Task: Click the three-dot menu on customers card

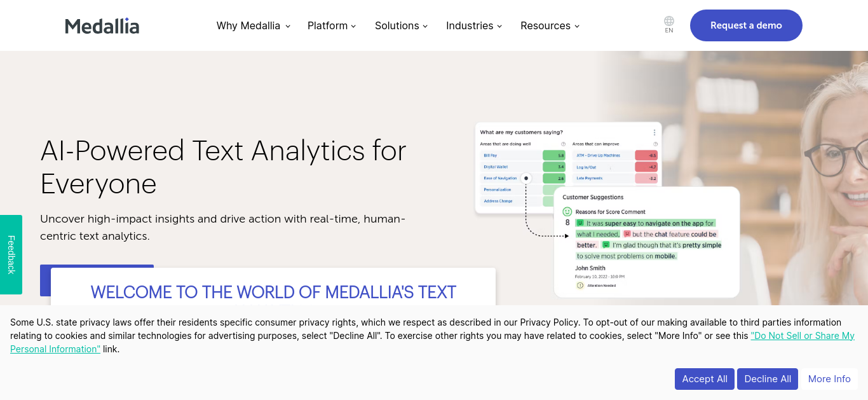Action: (x=654, y=132)
